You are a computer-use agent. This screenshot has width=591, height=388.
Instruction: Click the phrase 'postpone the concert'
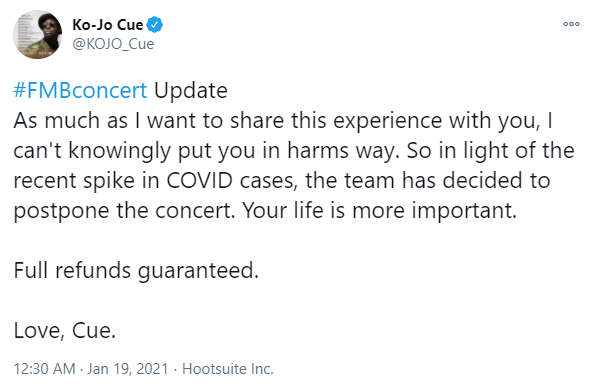point(124,211)
